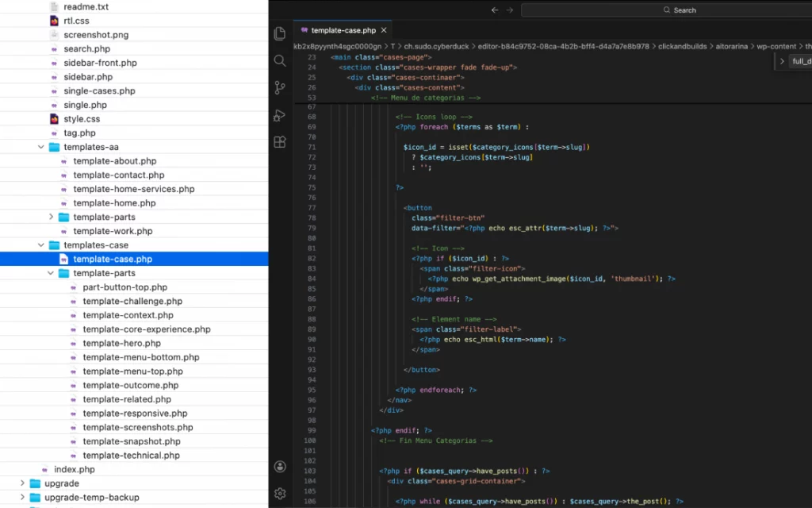Viewport: 812px width, 508px height.
Task: Switch to the template-case.php editor tab
Action: 342,30
